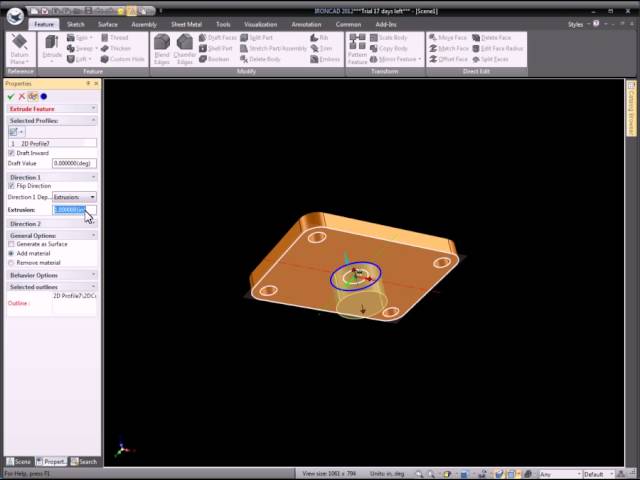Select Edit Face Radius tool
640x480 pixels.
[498, 48]
